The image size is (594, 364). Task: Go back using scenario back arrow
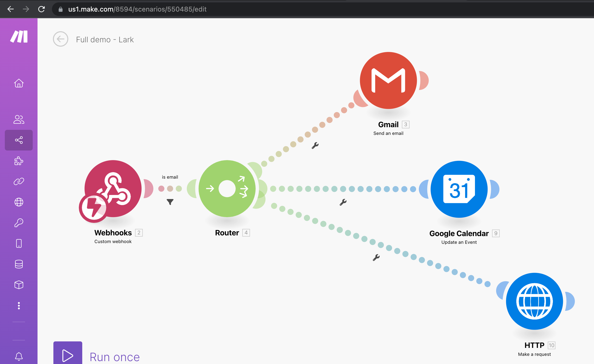[61, 39]
